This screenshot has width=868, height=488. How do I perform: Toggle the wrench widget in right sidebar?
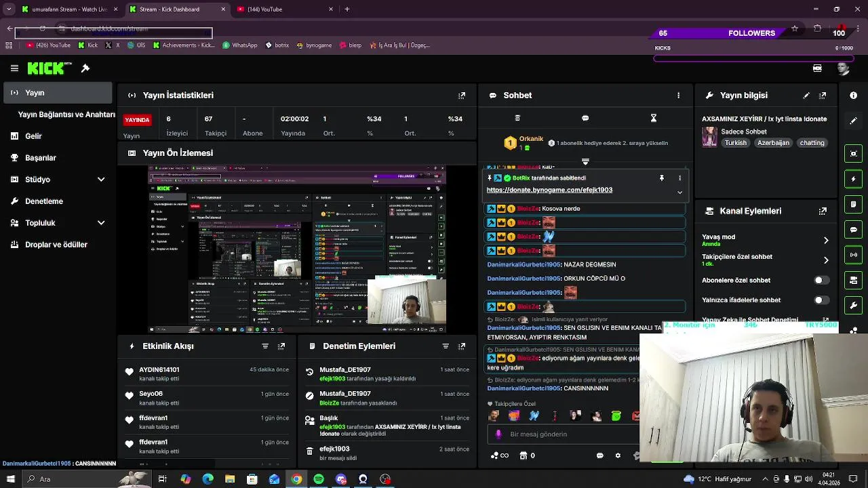point(854,306)
